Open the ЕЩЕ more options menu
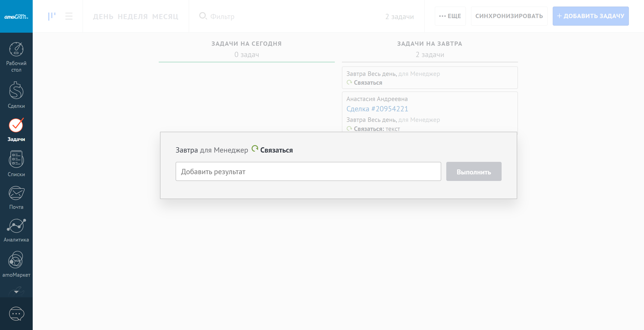Screen dimensions: 644x330 450,16
